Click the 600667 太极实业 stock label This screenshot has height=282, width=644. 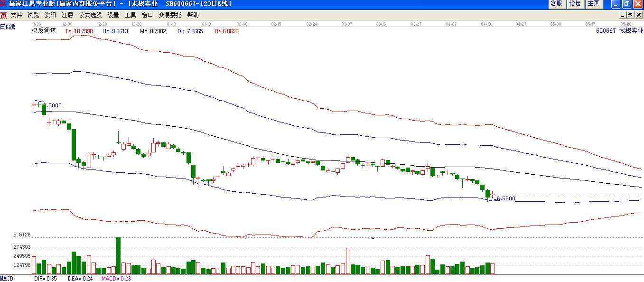620,31
